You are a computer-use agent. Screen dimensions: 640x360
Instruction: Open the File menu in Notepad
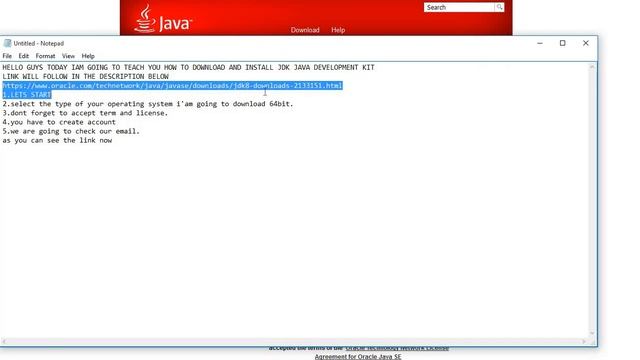pos(7,56)
